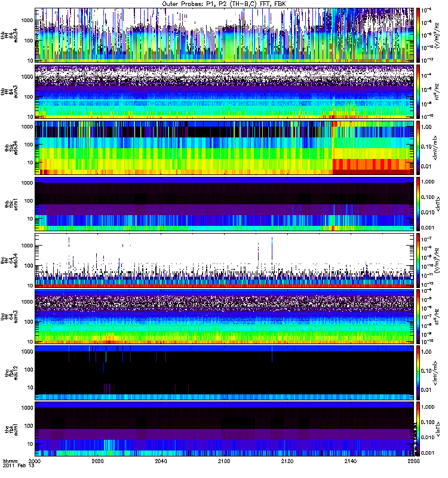Select the thc fbk edc12 filter bank panel

coord(224,372)
